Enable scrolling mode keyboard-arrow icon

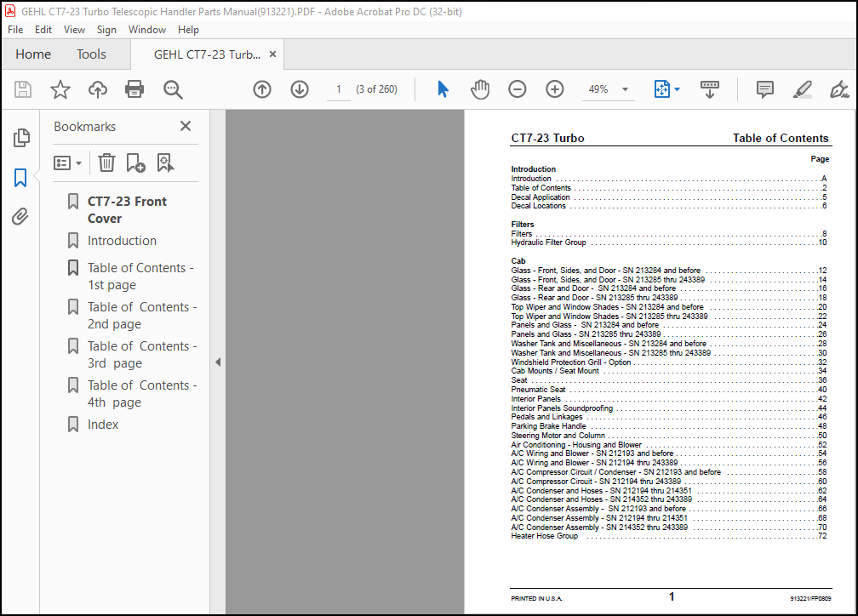(x=710, y=89)
